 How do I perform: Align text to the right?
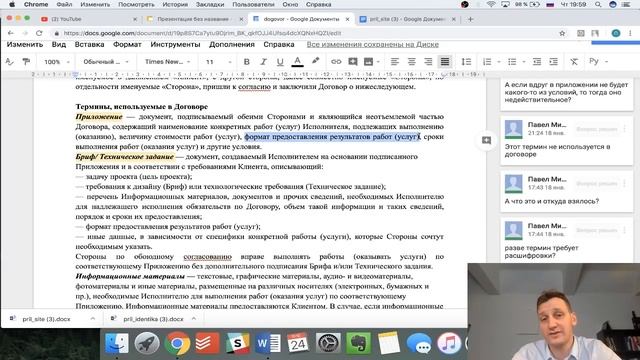pyautogui.click(x=428, y=62)
